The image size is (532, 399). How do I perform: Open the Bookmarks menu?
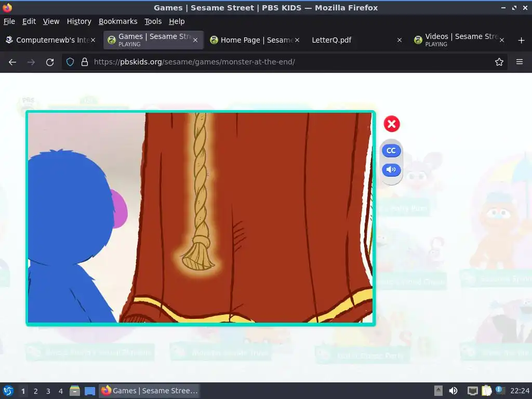(118, 21)
